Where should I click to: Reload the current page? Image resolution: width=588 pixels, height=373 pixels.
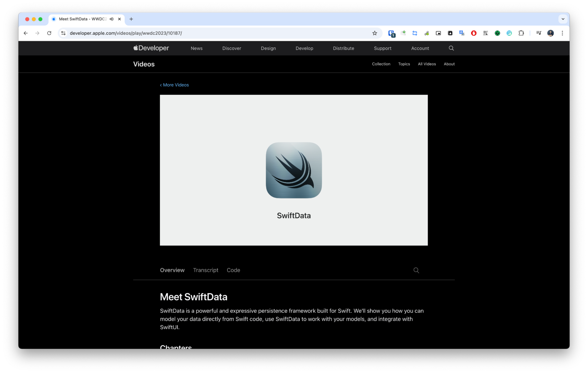click(49, 33)
